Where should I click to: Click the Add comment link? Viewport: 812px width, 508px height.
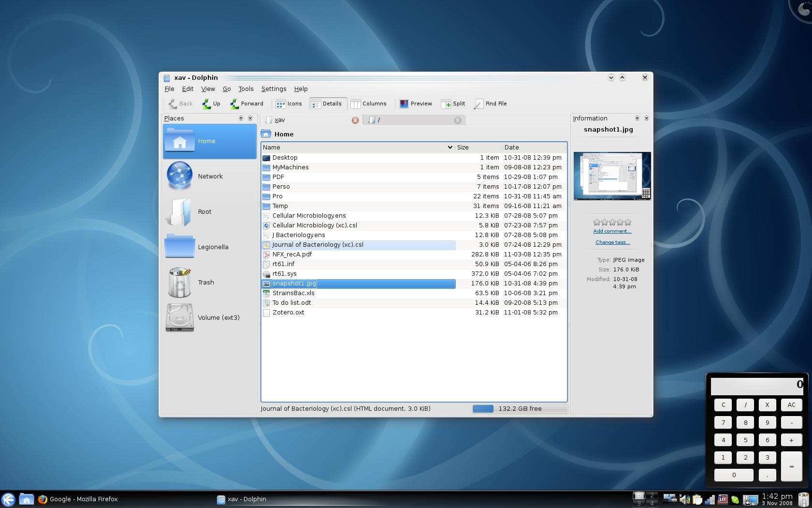(x=612, y=231)
